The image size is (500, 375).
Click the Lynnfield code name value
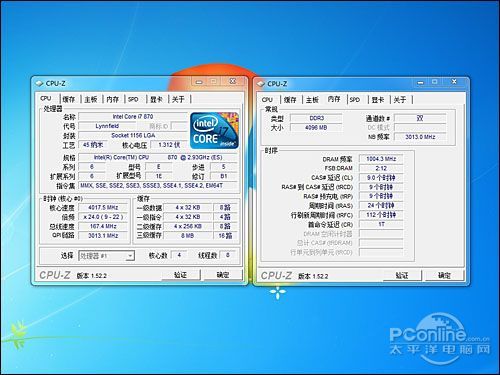click(107, 126)
